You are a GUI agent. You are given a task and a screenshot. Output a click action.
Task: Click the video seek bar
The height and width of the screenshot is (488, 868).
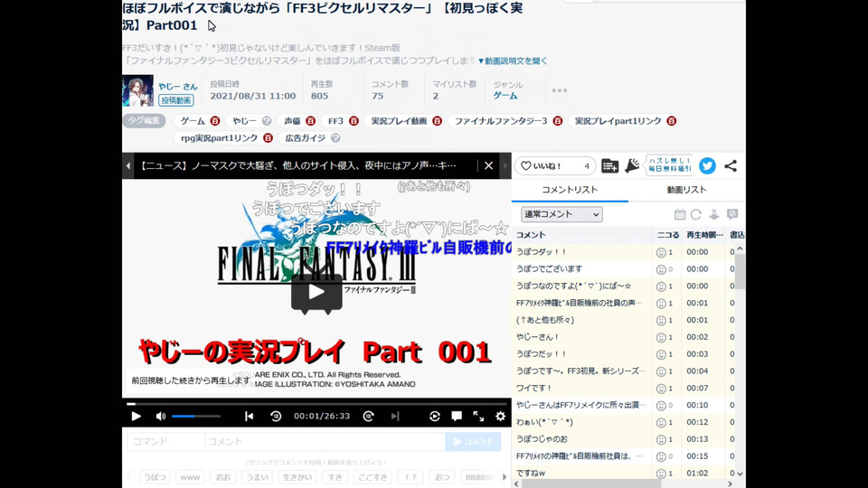[x=316, y=404]
